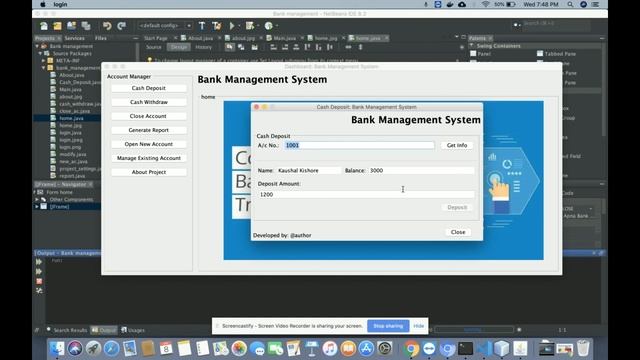
Task: Switch to History view
Action: [x=203, y=47]
